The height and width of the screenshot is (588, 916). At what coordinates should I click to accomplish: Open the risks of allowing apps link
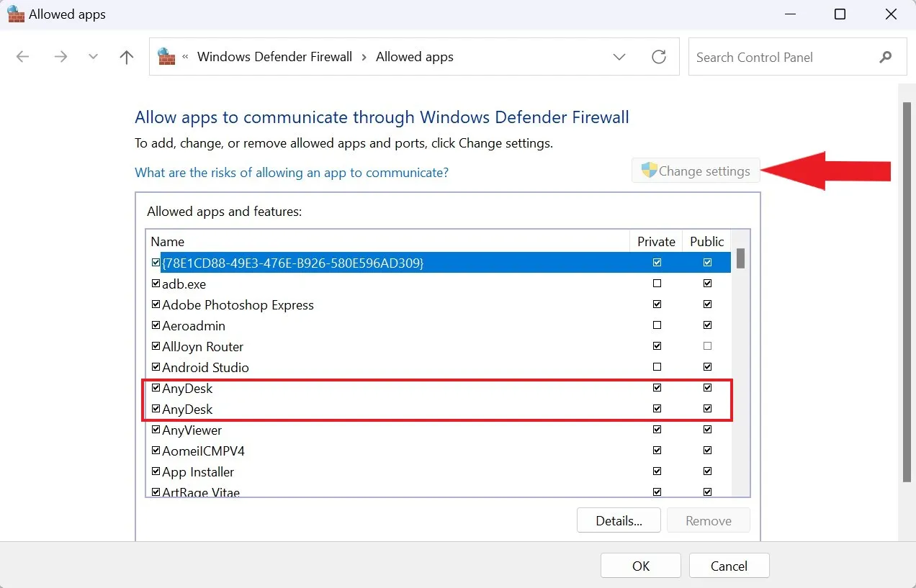[x=292, y=173]
